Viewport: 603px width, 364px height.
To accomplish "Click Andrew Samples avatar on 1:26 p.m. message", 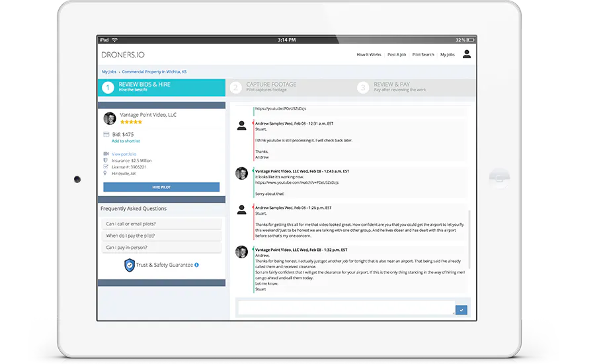I will tap(241, 210).
